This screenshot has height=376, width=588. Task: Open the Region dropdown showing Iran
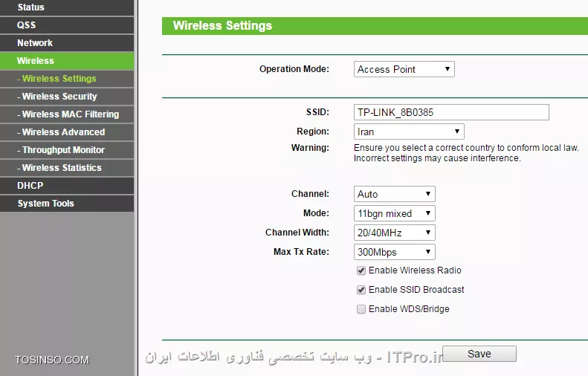point(409,132)
